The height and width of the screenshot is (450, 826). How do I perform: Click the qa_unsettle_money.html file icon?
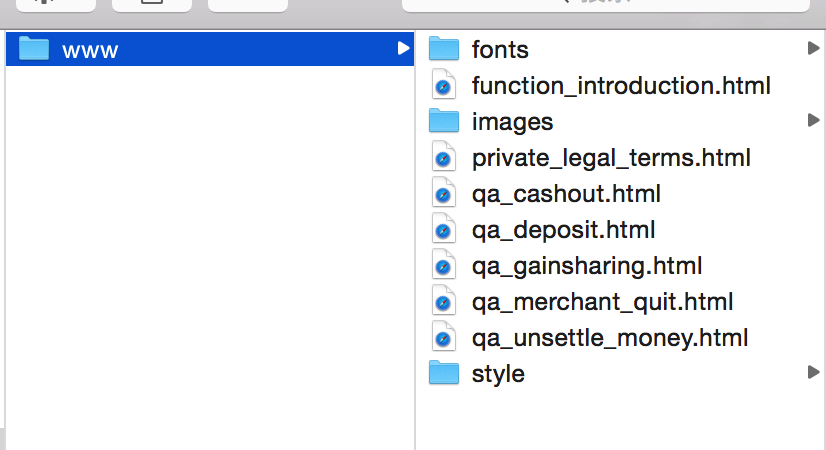(444, 338)
